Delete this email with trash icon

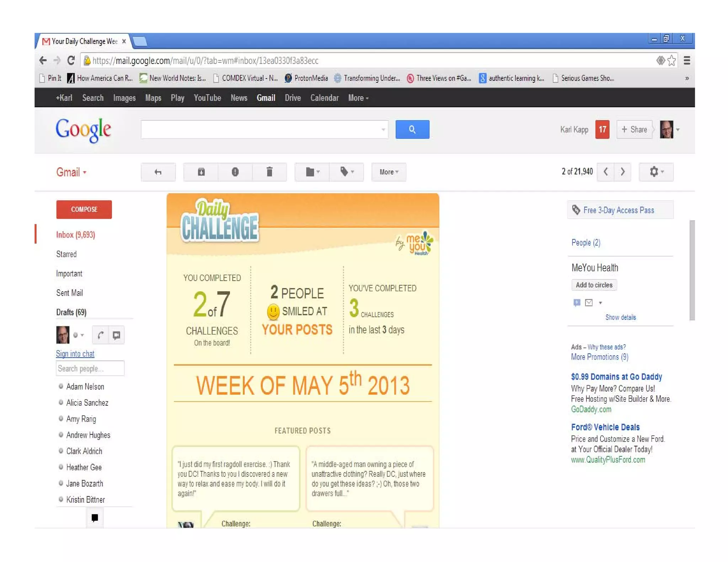269,172
